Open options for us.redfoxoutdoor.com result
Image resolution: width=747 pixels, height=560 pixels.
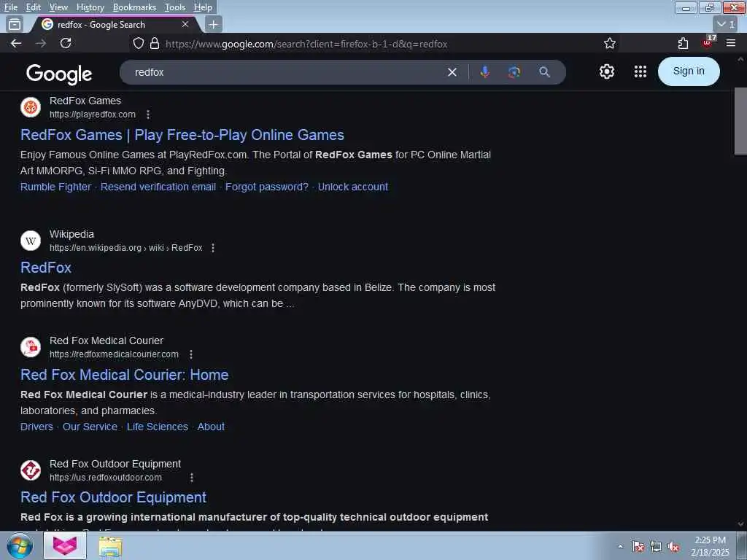(x=192, y=477)
